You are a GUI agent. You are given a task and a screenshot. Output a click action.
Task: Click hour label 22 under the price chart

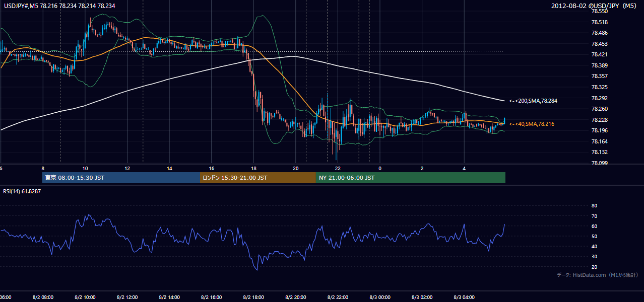pyautogui.click(x=338, y=169)
